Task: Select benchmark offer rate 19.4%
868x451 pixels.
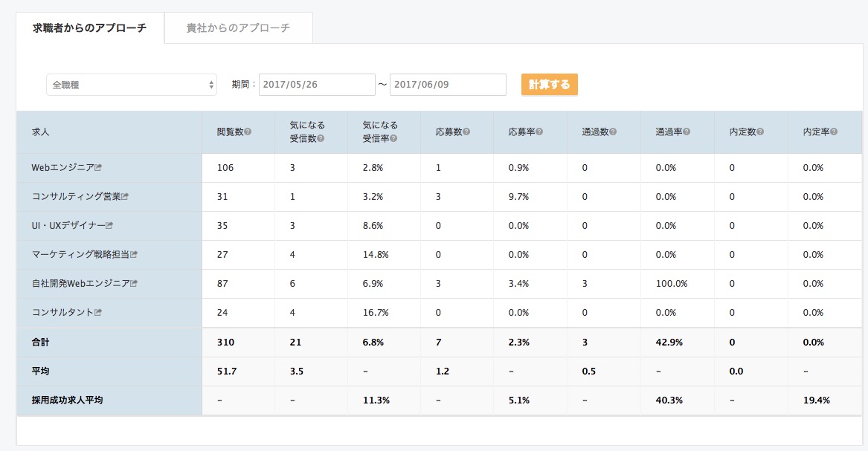Action: coord(817,400)
